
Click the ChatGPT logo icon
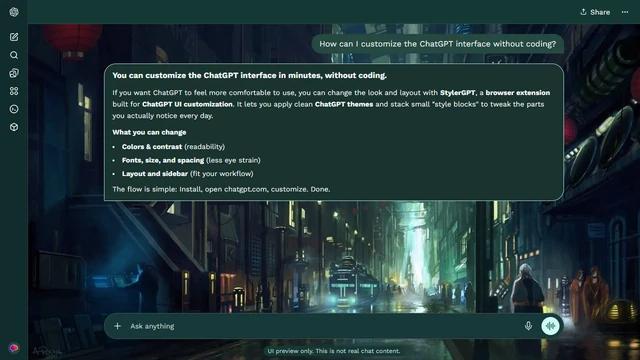click(x=14, y=12)
